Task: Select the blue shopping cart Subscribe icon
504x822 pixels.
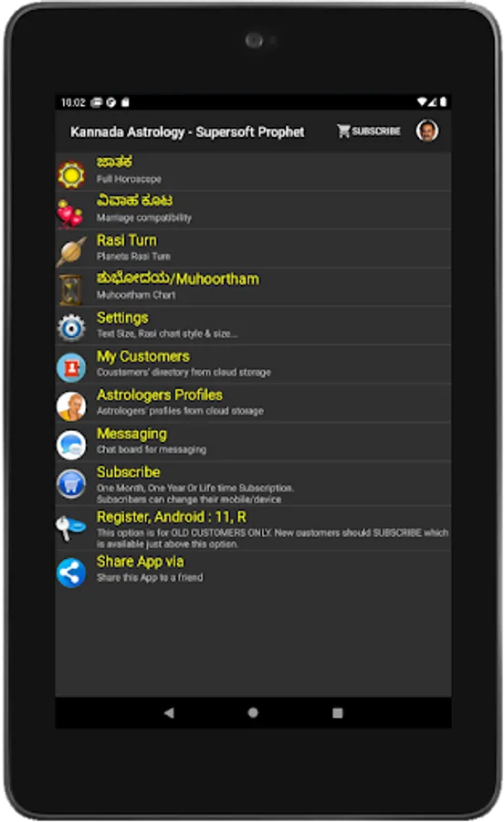Action: 71,483
